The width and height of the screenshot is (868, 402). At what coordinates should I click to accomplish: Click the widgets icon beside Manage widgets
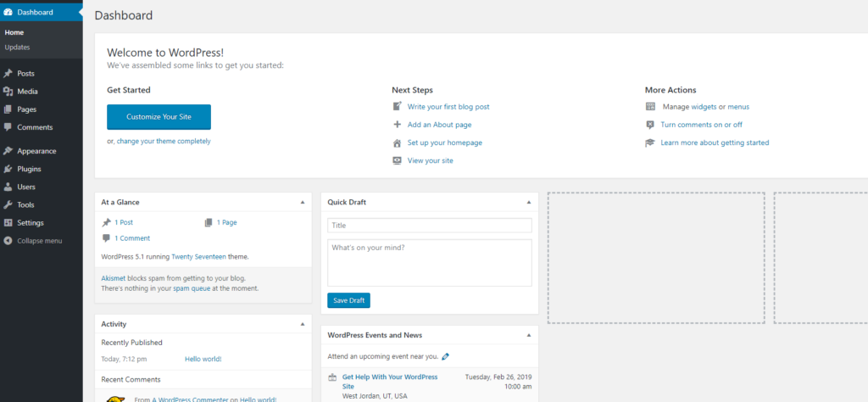tap(650, 106)
